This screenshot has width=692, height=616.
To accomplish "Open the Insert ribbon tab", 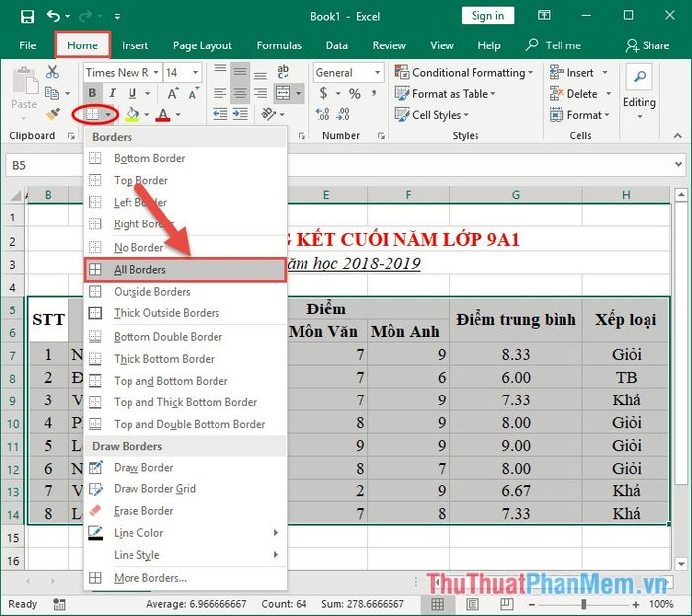I will (135, 45).
